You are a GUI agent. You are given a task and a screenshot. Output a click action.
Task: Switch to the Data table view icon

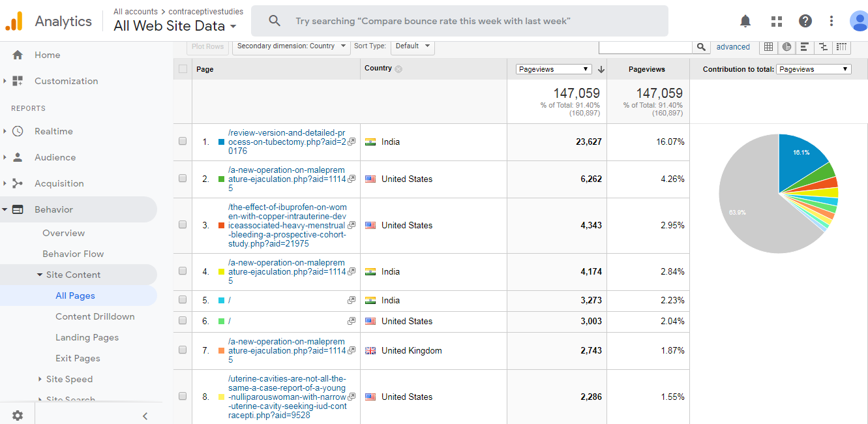(769, 47)
